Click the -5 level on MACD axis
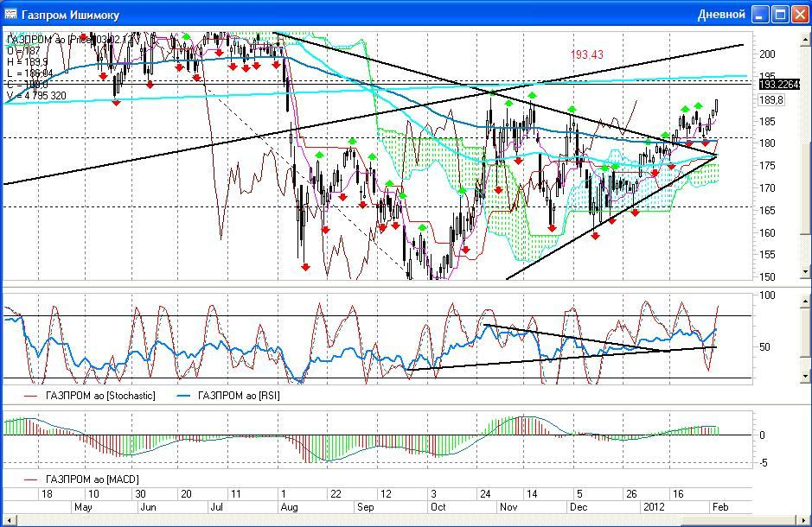Screen dimensions: 812x527 tap(764, 463)
